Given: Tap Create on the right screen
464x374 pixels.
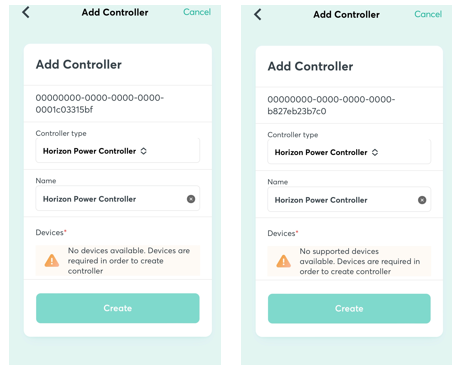Looking at the screenshot, I should coord(349,309).
